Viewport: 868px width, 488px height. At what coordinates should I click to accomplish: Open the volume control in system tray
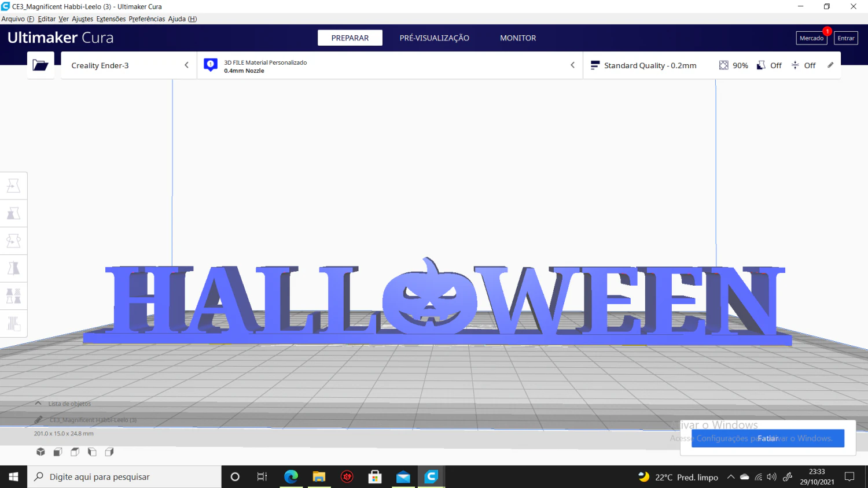(x=771, y=477)
